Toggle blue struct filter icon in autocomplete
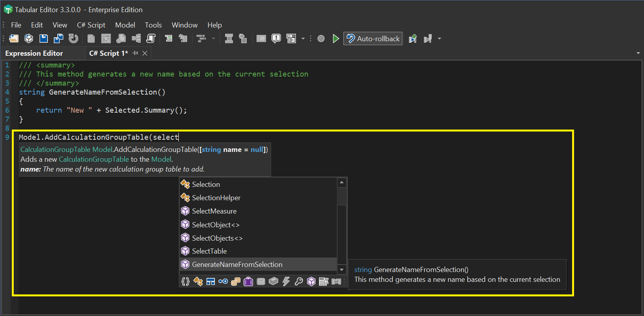Viewport: 644px width, 316px height. [211, 281]
